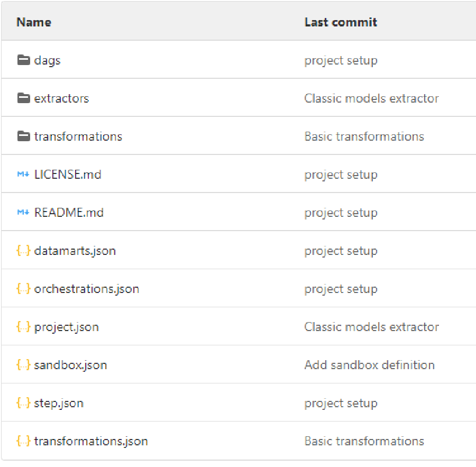Open the dags folder
This screenshot has width=476, height=467.
47,60
